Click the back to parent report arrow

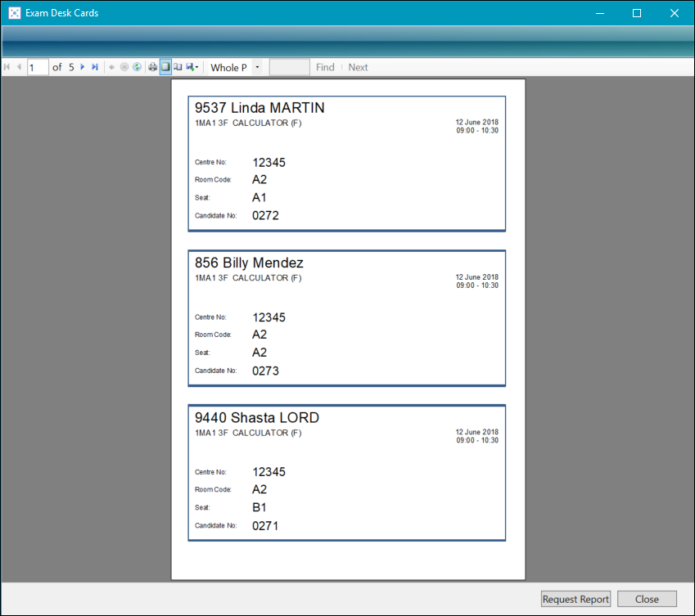point(112,67)
